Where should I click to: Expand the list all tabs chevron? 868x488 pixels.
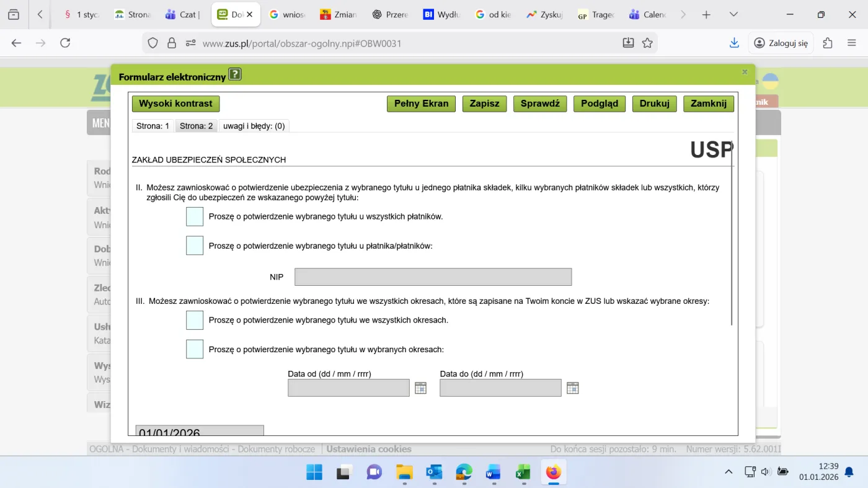click(x=733, y=14)
